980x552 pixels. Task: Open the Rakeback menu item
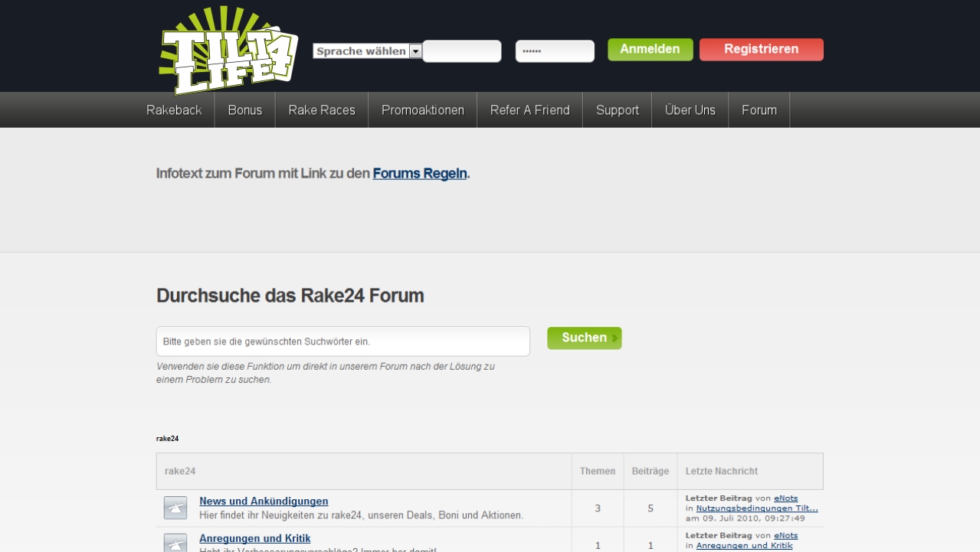tap(174, 110)
